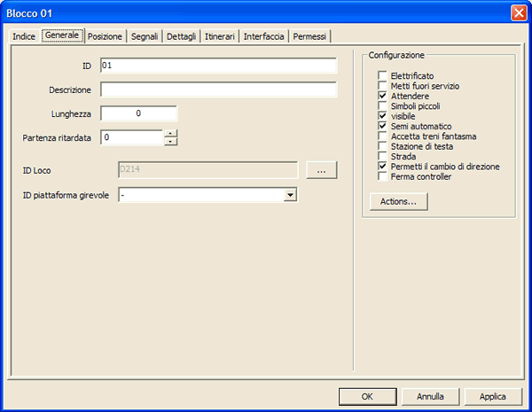Image resolution: width=532 pixels, height=412 pixels.
Task: Open the Segnali tab
Action: 145,36
